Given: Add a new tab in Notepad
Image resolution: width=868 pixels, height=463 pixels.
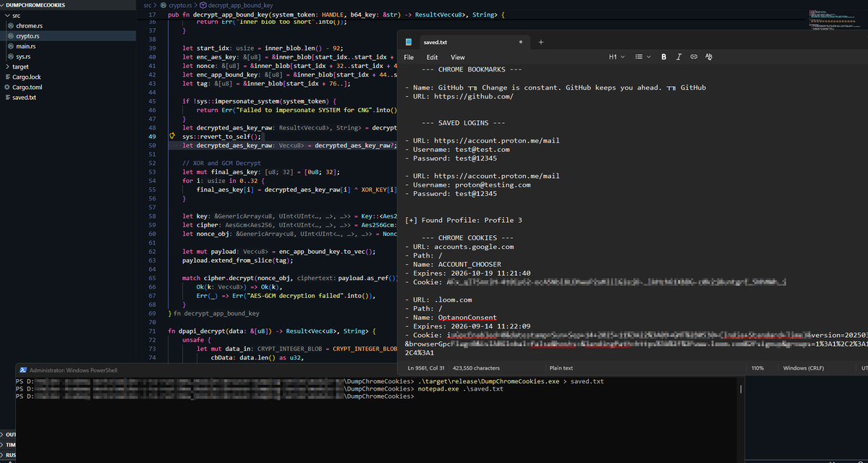Looking at the screenshot, I should (541, 42).
